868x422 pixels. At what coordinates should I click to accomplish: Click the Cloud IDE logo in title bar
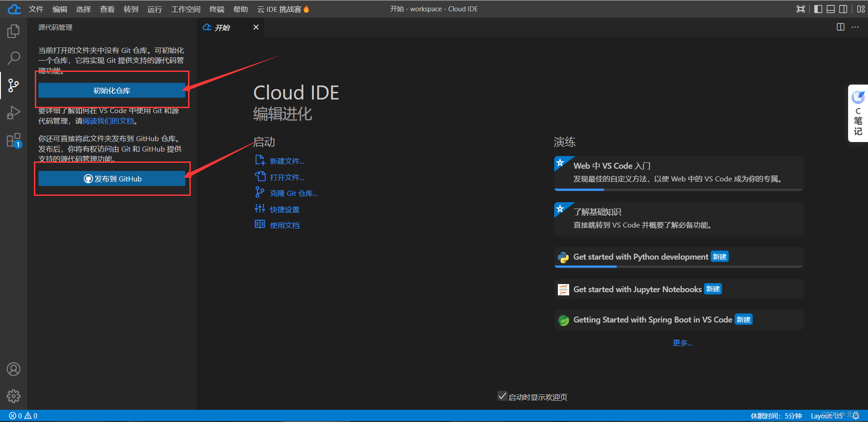pos(14,9)
